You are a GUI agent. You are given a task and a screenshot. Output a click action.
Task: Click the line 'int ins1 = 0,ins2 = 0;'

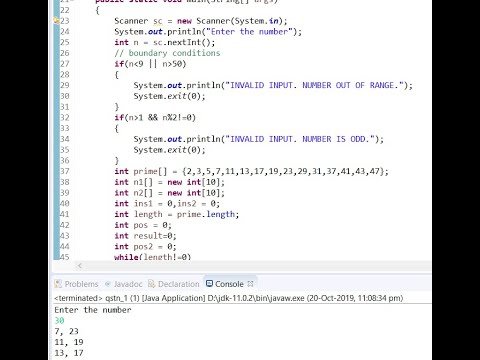click(167, 203)
